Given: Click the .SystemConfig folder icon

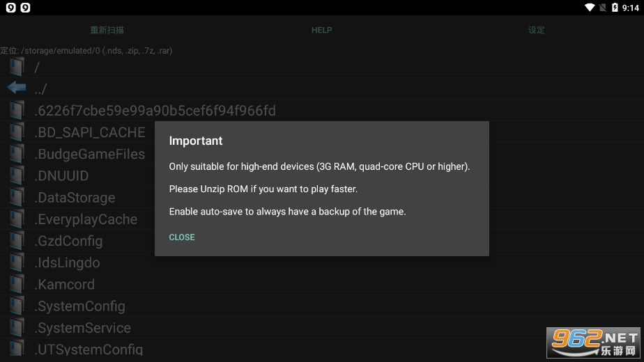Looking at the screenshot, I should [x=17, y=306].
